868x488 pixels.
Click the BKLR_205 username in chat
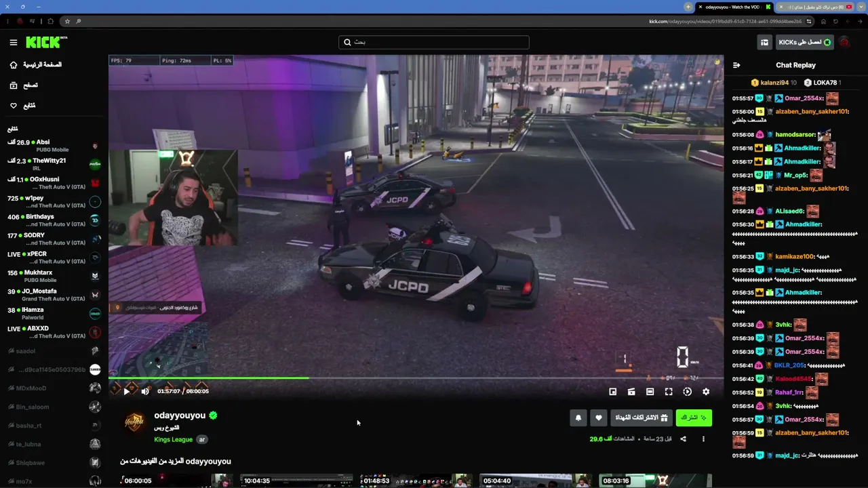tap(789, 365)
